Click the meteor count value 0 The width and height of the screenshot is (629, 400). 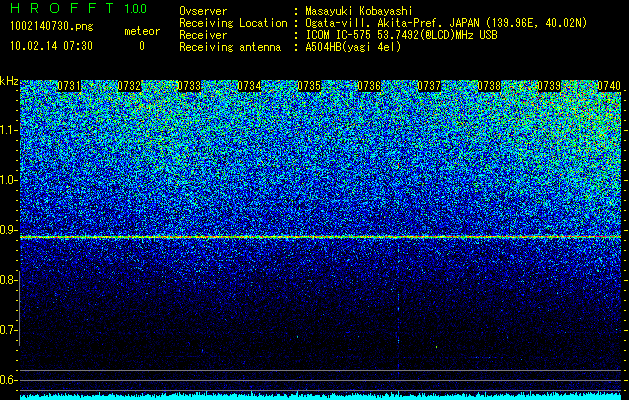(x=142, y=46)
